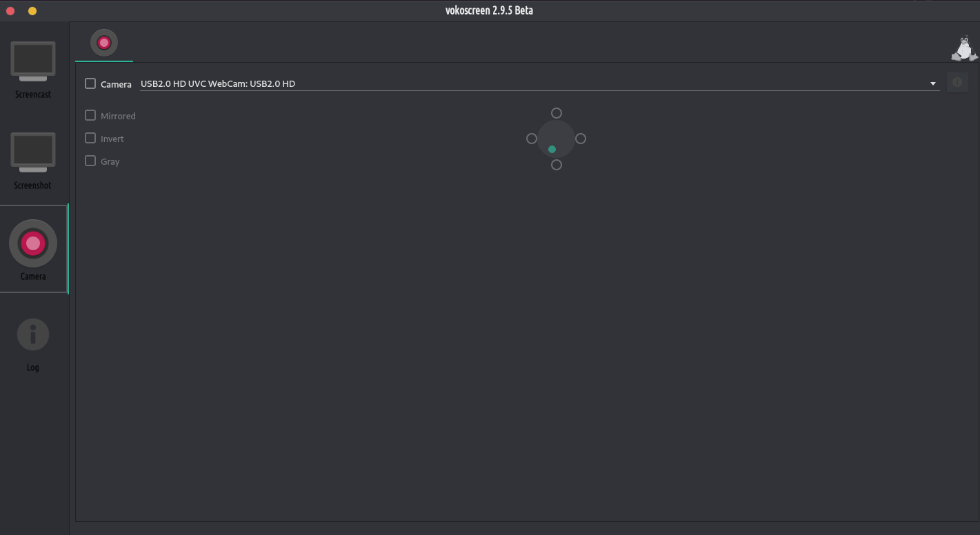Screen dimensions: 980x535
Task: Switch to the camera tab at top
Action: 104,43
